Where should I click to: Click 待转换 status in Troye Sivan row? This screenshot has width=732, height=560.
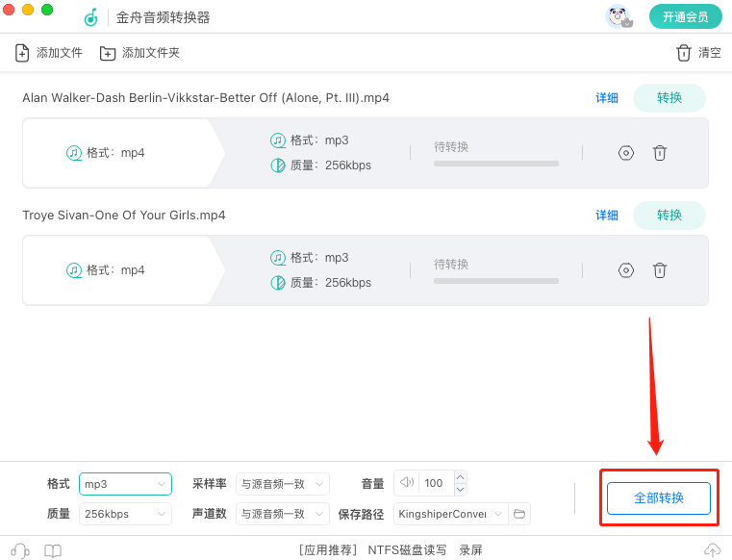[451, 265]
